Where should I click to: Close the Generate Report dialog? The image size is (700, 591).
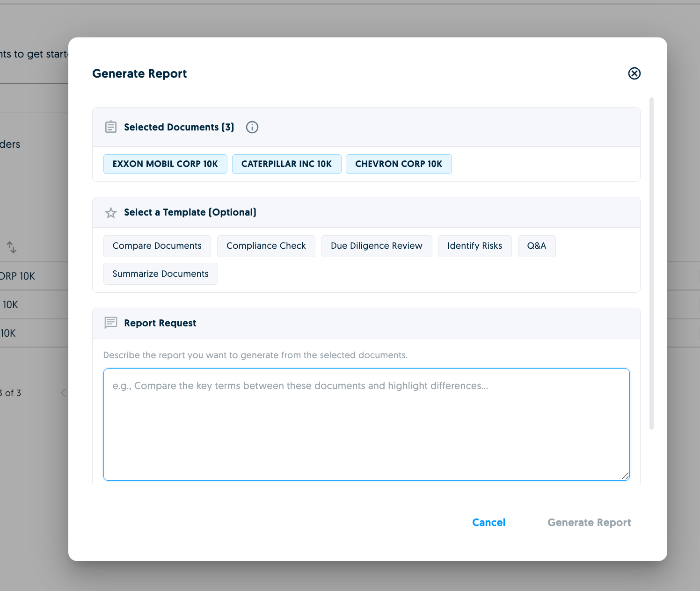634,73
